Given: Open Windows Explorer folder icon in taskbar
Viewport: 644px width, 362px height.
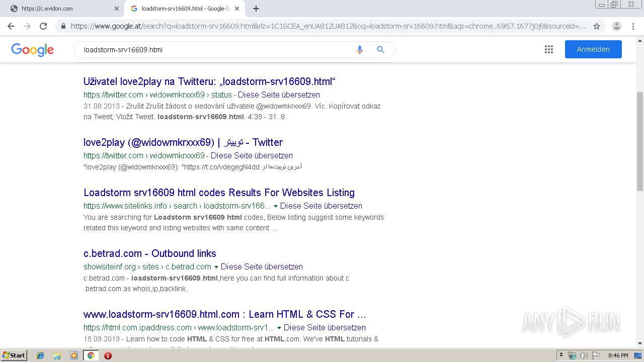Looking at the screenshot, I should [x=57, y=355].
